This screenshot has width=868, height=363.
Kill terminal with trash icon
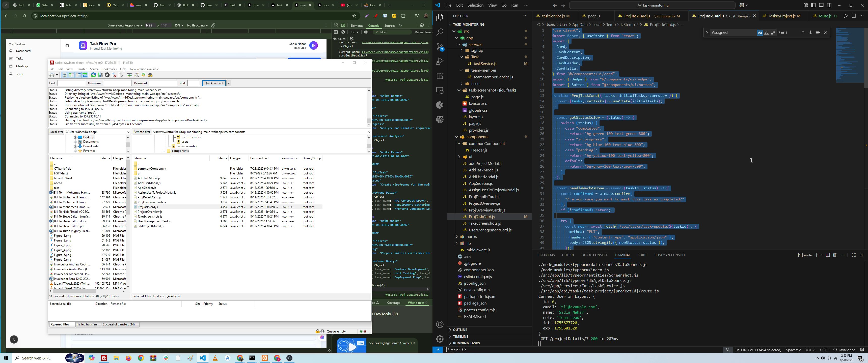835,255
